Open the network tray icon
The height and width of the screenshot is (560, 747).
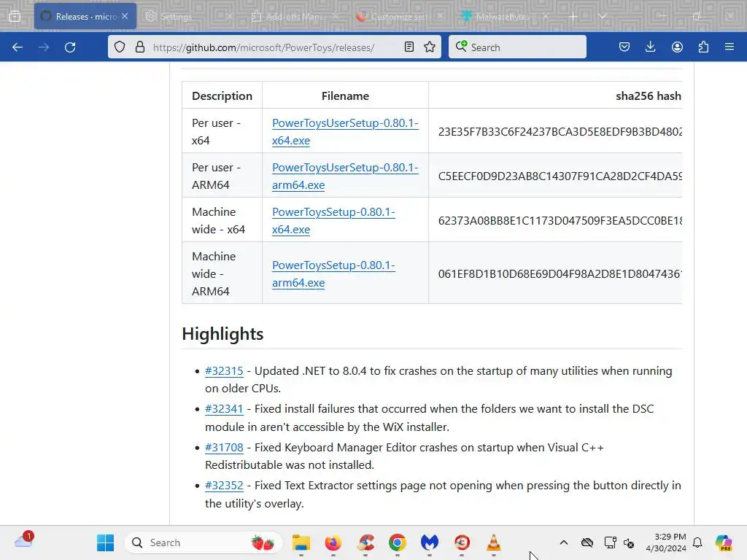610,542
